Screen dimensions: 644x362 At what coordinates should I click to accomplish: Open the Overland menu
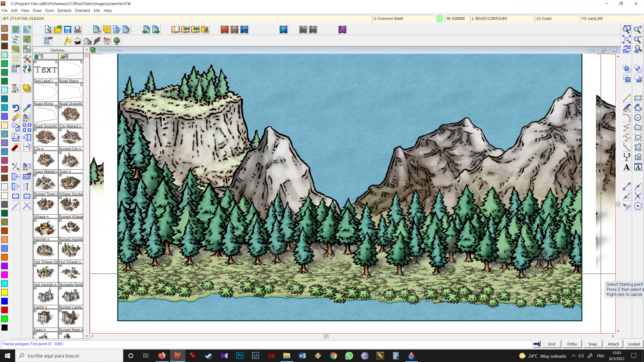tap(82, 11)
